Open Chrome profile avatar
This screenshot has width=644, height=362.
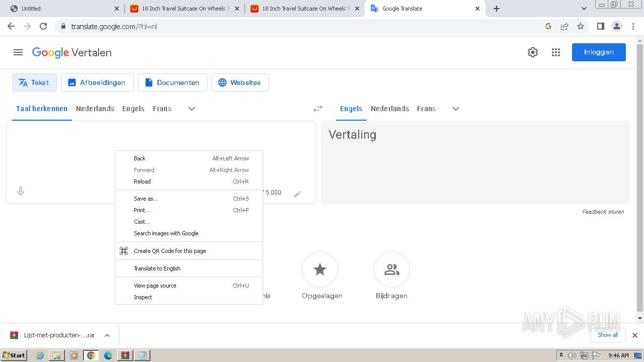click(617, 26)
